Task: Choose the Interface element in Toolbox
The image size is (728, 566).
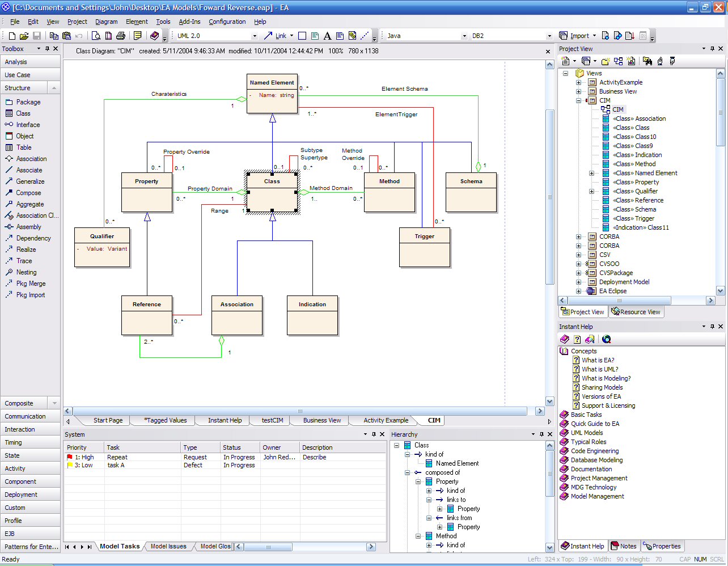Action: (x=28, y=125)
